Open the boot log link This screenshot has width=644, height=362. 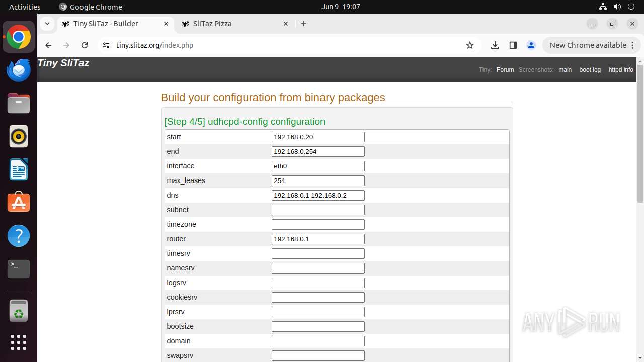click(590, 70)
